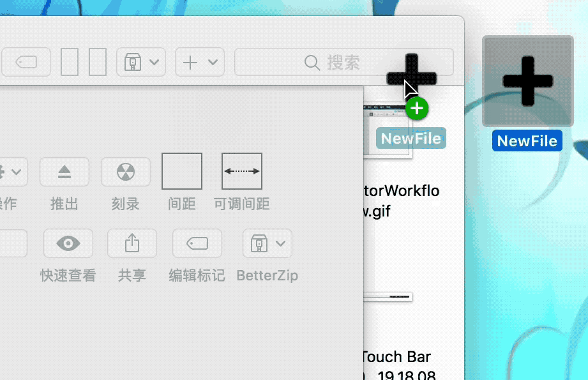
Task: Open BetterZip's chevron in the customize palette
Action: click(281, 243)
